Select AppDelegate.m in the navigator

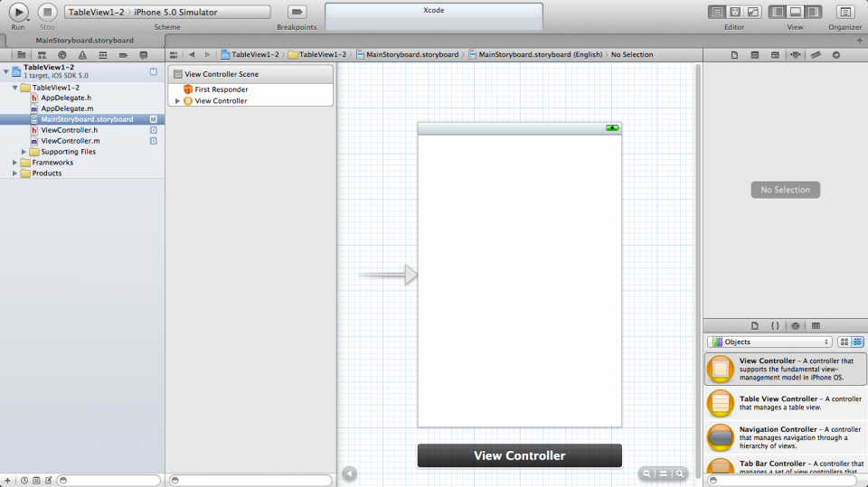(67, 108)
